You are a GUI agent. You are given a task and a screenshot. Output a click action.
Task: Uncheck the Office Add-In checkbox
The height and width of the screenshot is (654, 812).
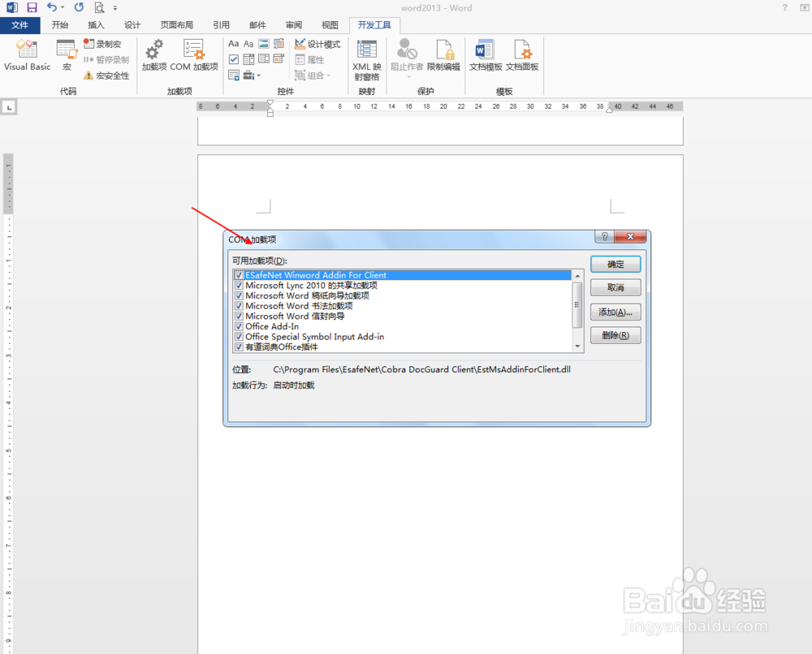(x=239, y=326)
